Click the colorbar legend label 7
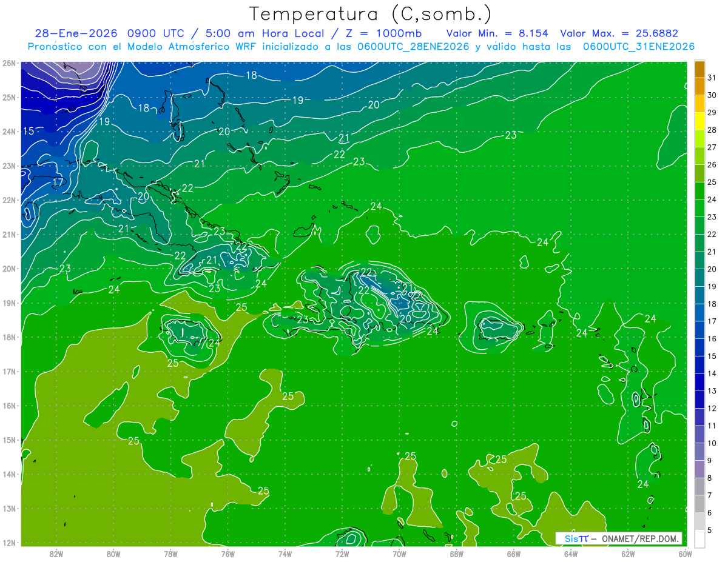This screenshot has width=728, height=562. [x=710, y=495]
